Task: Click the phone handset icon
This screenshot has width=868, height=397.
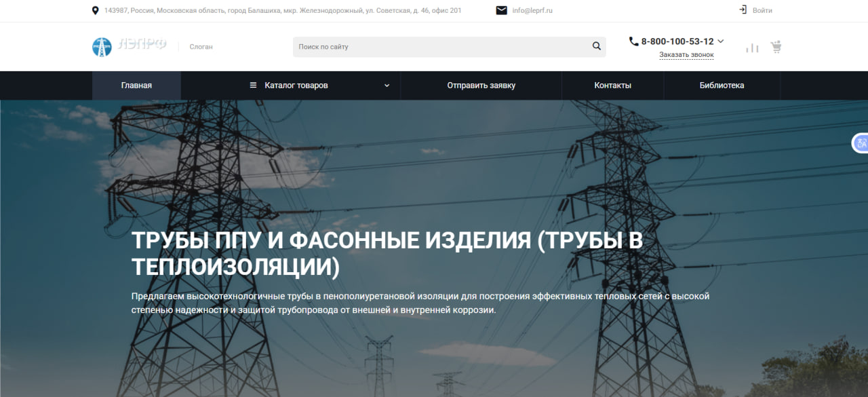Action: click(x=633, y=41)
